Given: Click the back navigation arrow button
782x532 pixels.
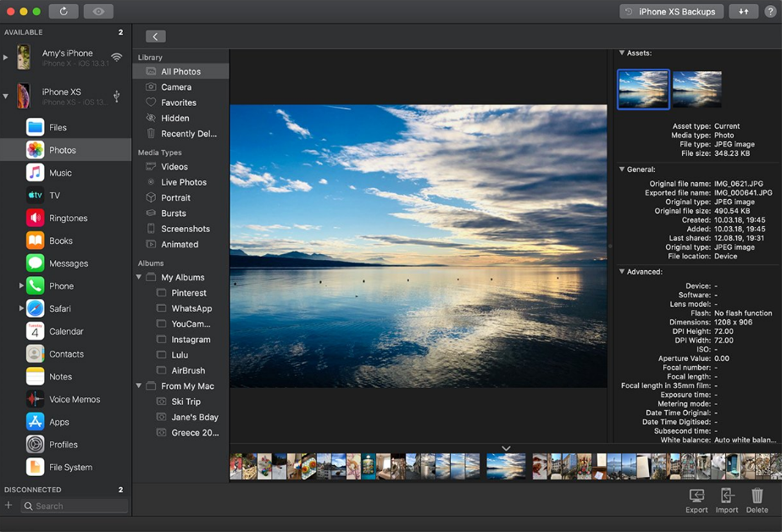Looking at the screenshot, I should click(155, 36).
